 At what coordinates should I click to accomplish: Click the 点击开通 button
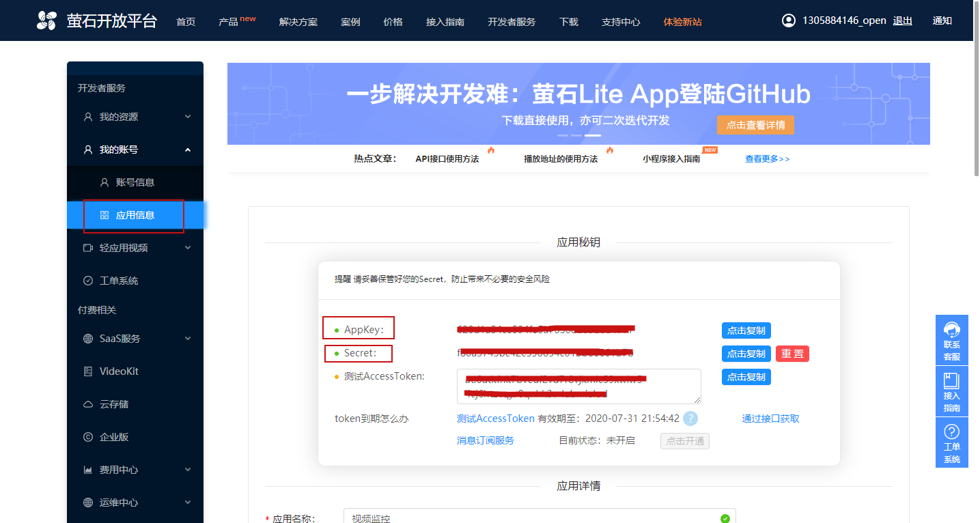(685, 441)
